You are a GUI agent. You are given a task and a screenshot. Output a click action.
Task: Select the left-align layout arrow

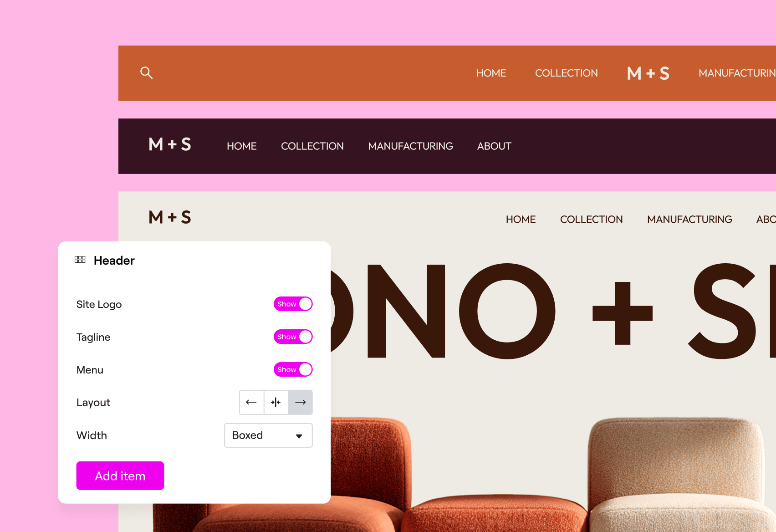coord(251,402)
